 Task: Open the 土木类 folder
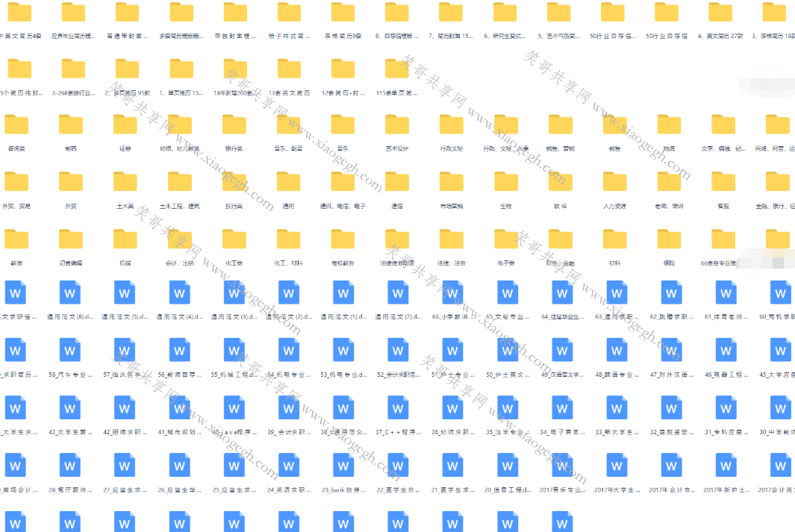point(125,182)
